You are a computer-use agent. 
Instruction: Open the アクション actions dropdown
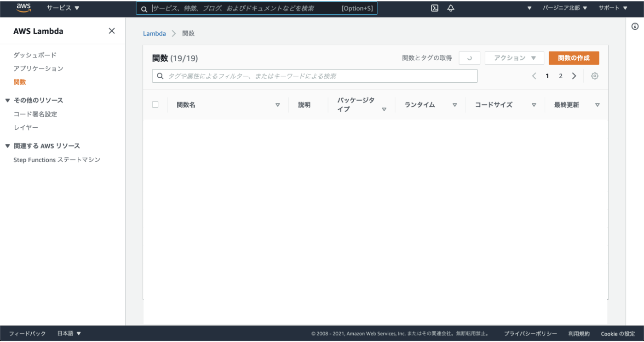515,58
